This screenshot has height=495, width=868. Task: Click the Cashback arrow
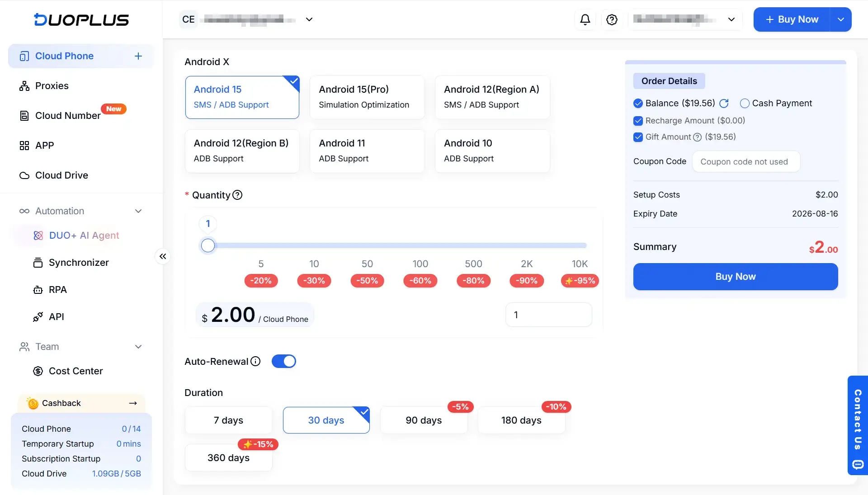coord(133,403)
